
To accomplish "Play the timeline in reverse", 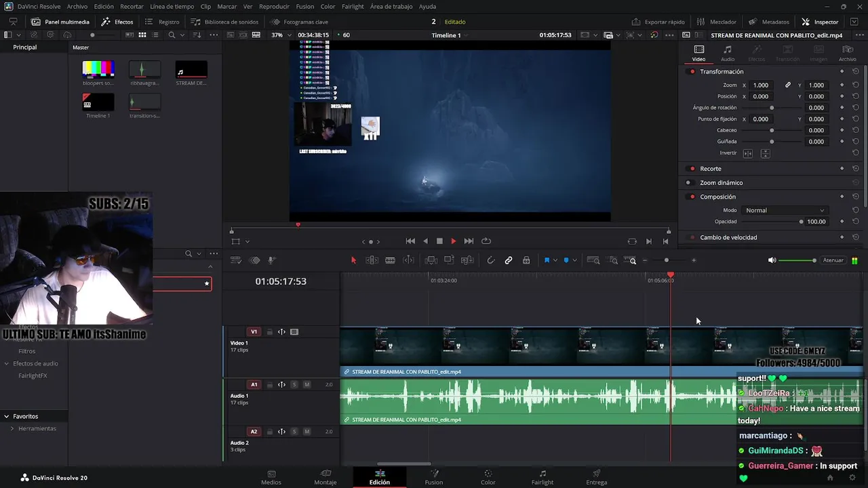I will 425,241.
